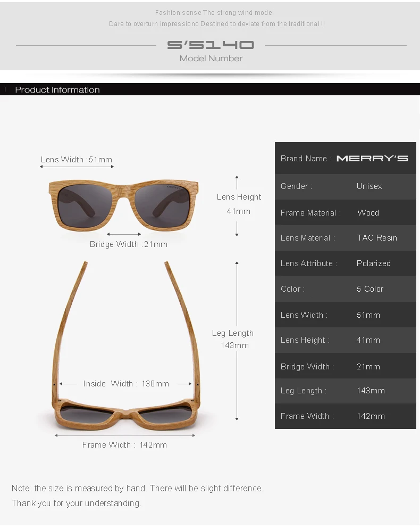
Task: Click the 'Lens Material :' table label
Action: 308,238
